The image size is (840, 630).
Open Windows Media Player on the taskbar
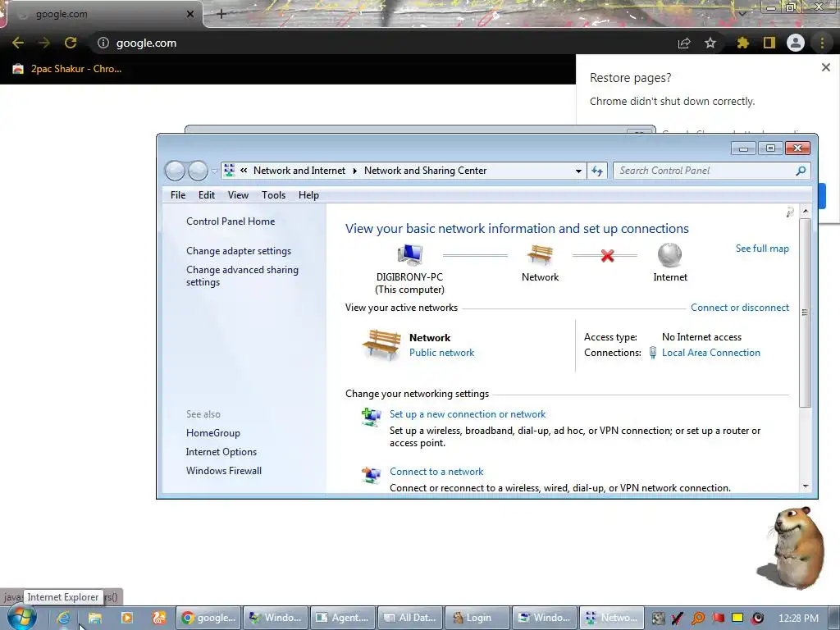point(127,618)
